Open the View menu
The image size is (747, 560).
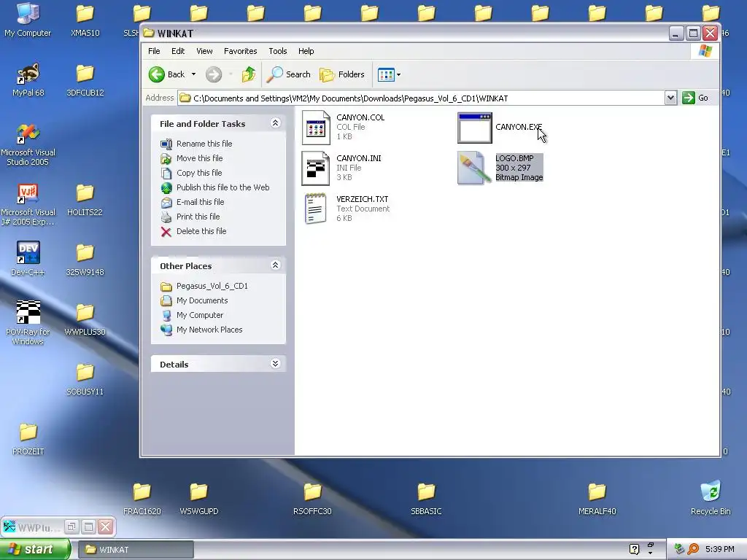(204, 51)
